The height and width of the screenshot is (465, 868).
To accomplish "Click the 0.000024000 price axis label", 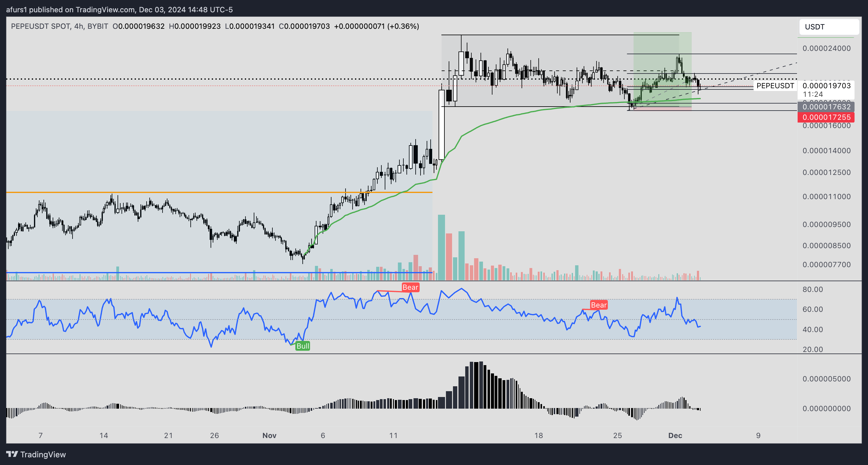I will (x=827, y=48).
